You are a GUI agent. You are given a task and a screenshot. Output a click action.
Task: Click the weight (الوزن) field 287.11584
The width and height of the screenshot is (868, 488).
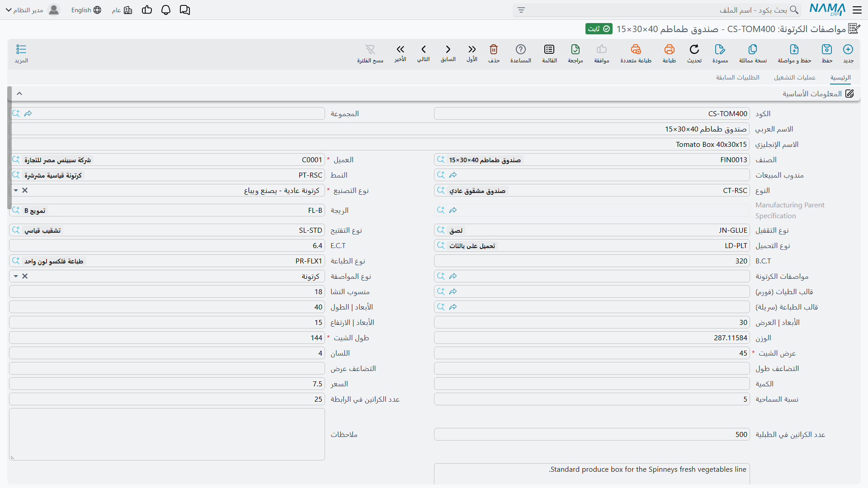pyautogui.click(x=592, y=338)
